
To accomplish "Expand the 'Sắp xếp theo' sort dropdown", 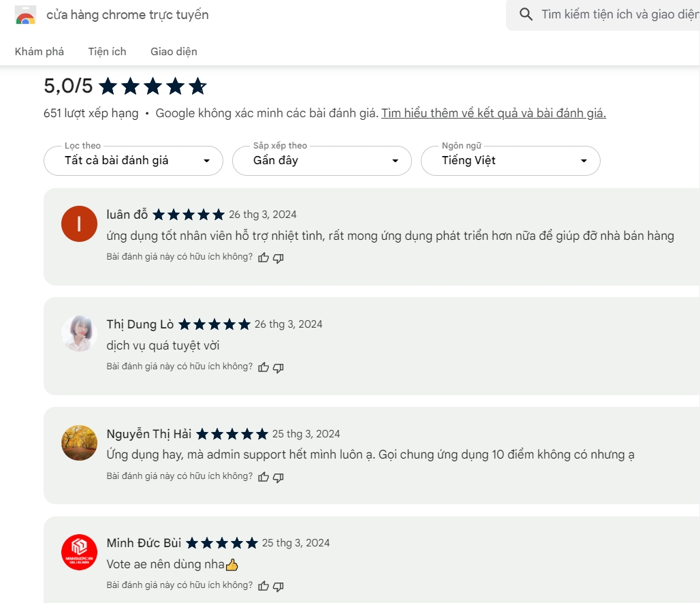I will pos(322,160).
